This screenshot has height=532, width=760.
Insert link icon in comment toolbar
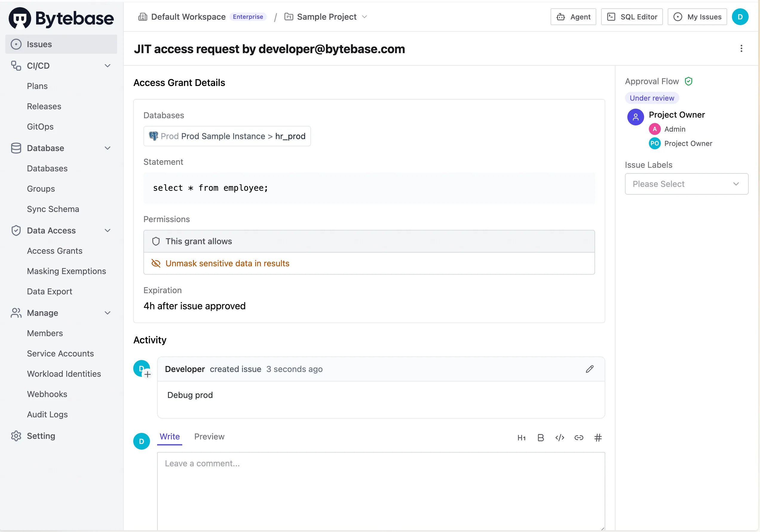[579, 438]
